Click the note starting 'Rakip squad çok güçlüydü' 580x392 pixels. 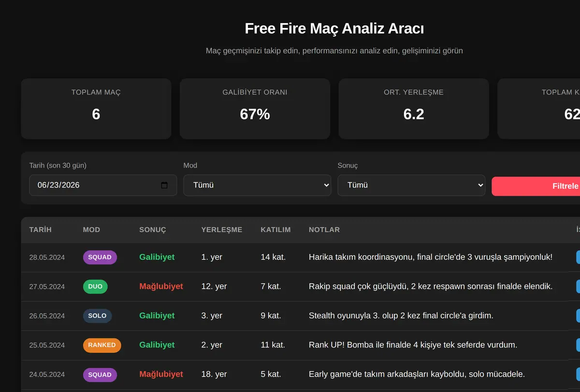pyautogui.click(x=431, y=287)
